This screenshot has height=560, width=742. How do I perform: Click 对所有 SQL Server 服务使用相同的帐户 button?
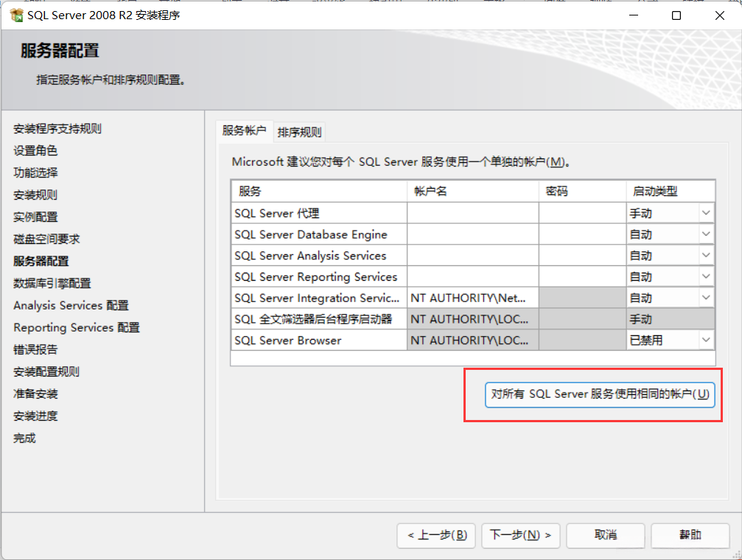[x=600, y=394]
